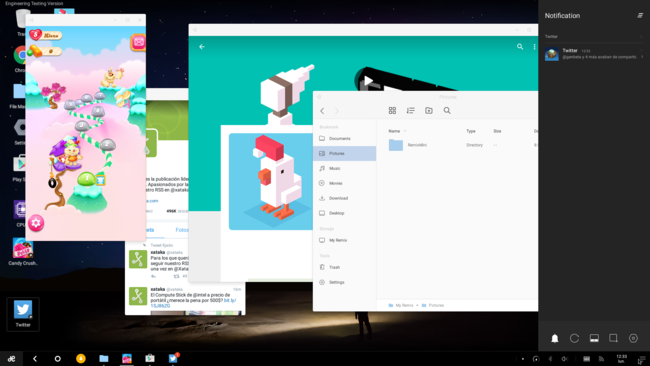
Task: Open the orange coin app on the taskbar
Action: point(81,359)
